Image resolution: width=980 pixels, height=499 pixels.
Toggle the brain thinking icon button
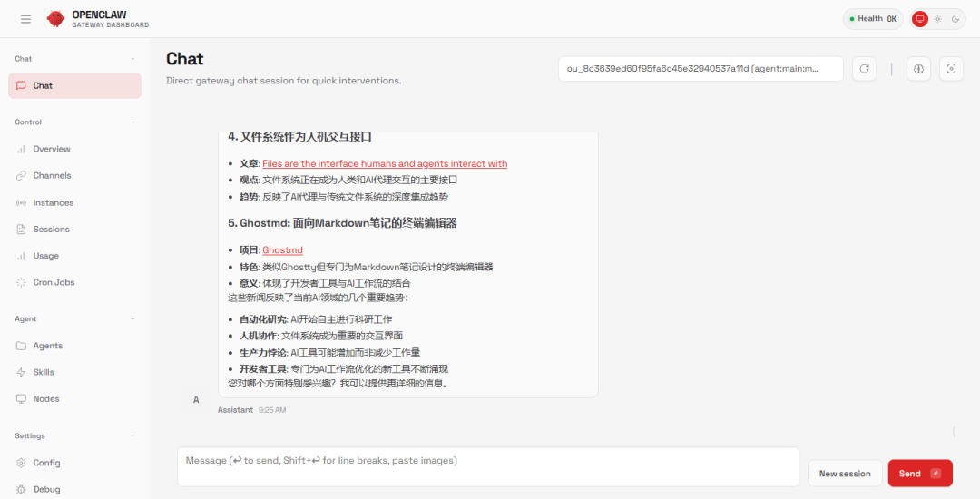[918, 69]
